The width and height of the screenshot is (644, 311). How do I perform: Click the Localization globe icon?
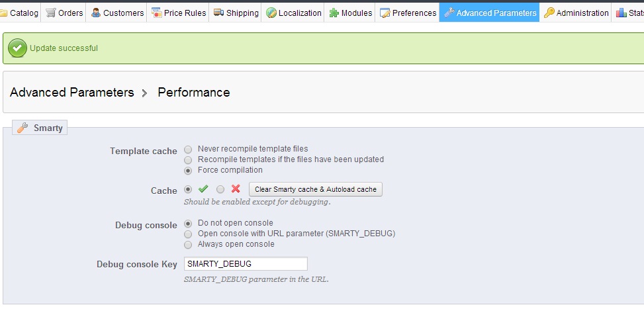tap(271, 13)
